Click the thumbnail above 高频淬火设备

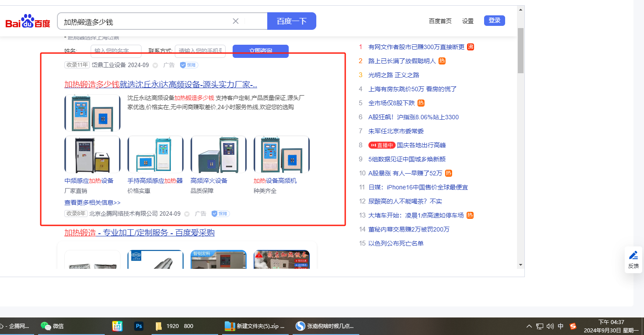tap(219, 154)
